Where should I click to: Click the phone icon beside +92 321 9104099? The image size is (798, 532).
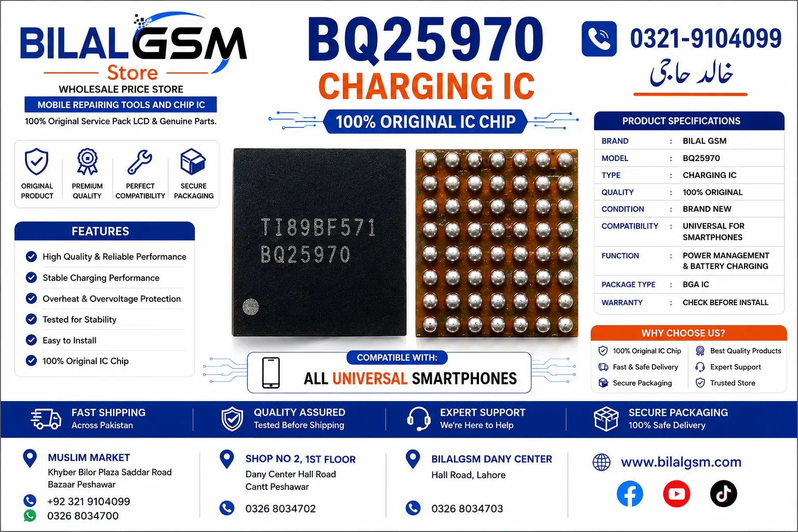(30, 501)
